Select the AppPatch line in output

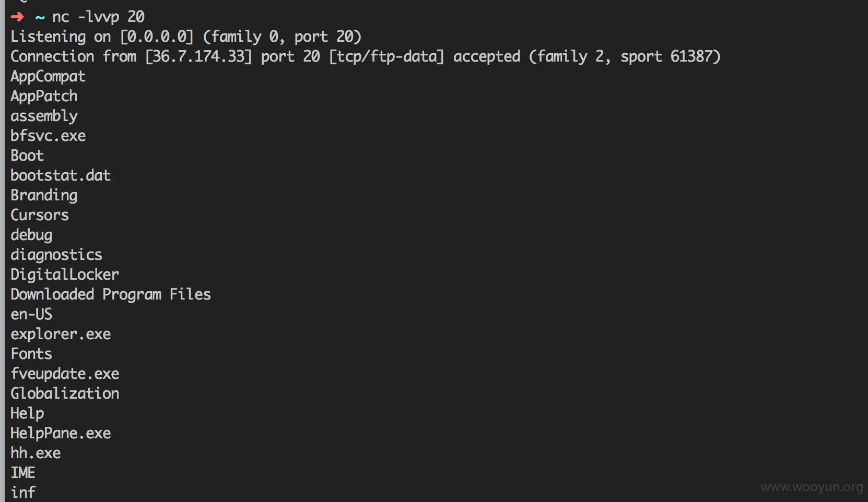tap(44, 96)
